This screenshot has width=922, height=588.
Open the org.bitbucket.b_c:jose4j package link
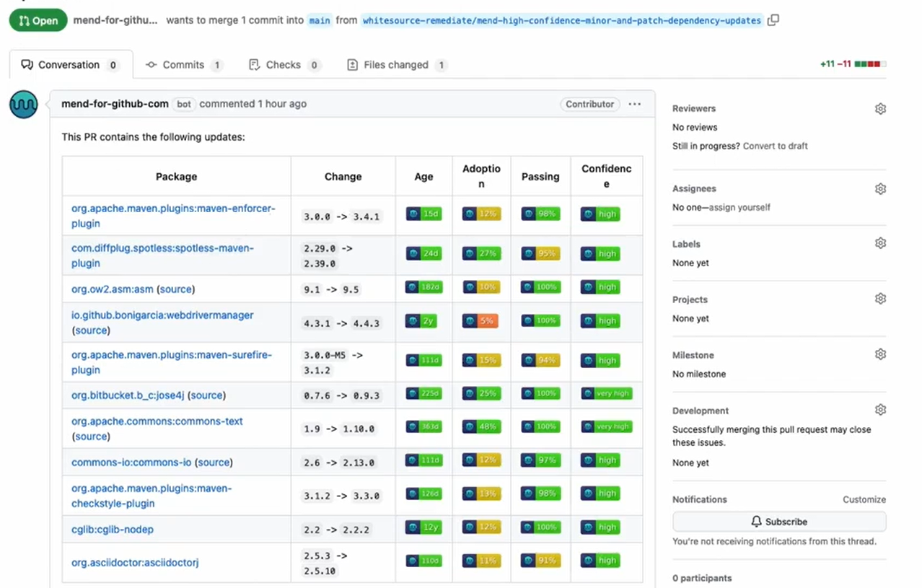tap(128, 395)
